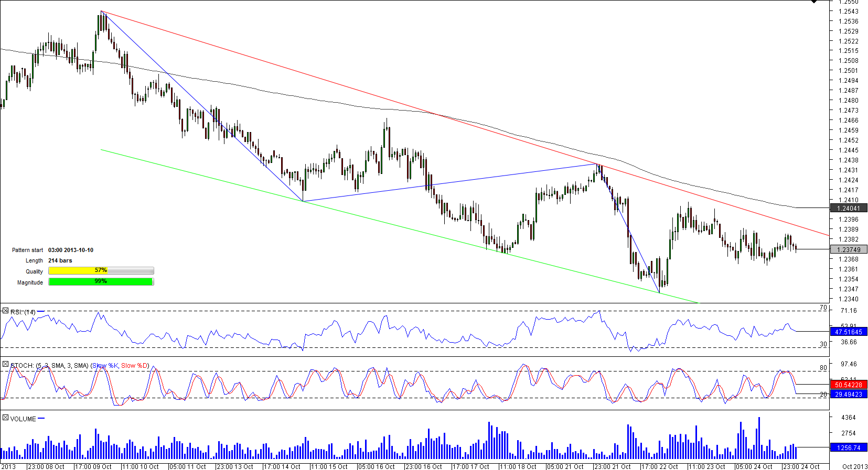The width and height of the screenshot is (868, 470).
Task: Click the red stochastic value 50.54228
Action: [848, 385]
